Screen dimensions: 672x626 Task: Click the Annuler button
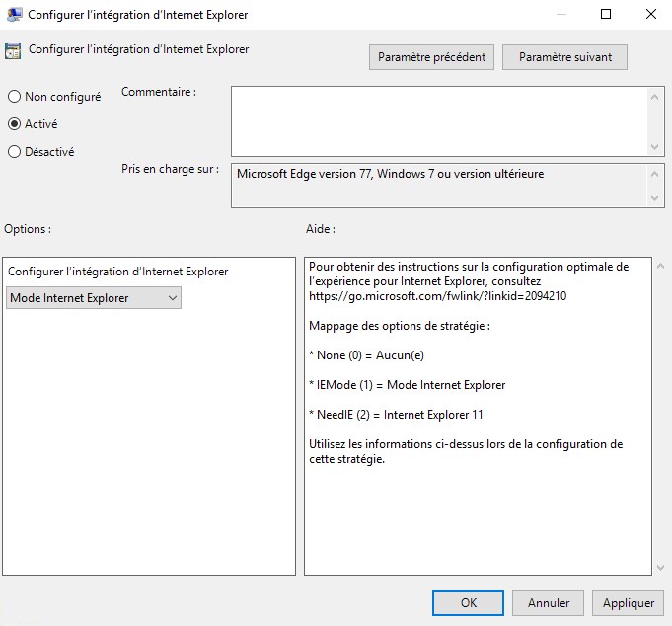point(549,603)
